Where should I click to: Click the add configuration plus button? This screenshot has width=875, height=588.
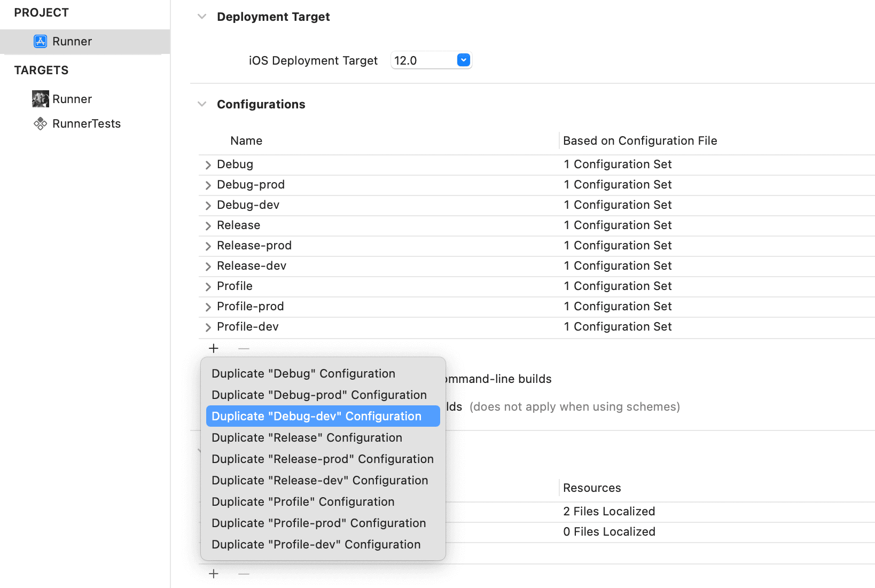click(214, 348)
